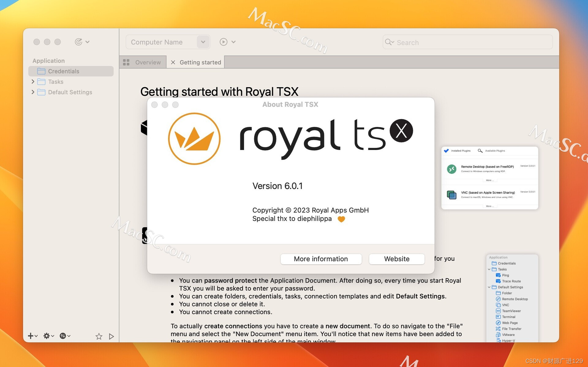Focus the Computer Name field
The height and width of the screenshot is (367, 588).
point(161,42)
